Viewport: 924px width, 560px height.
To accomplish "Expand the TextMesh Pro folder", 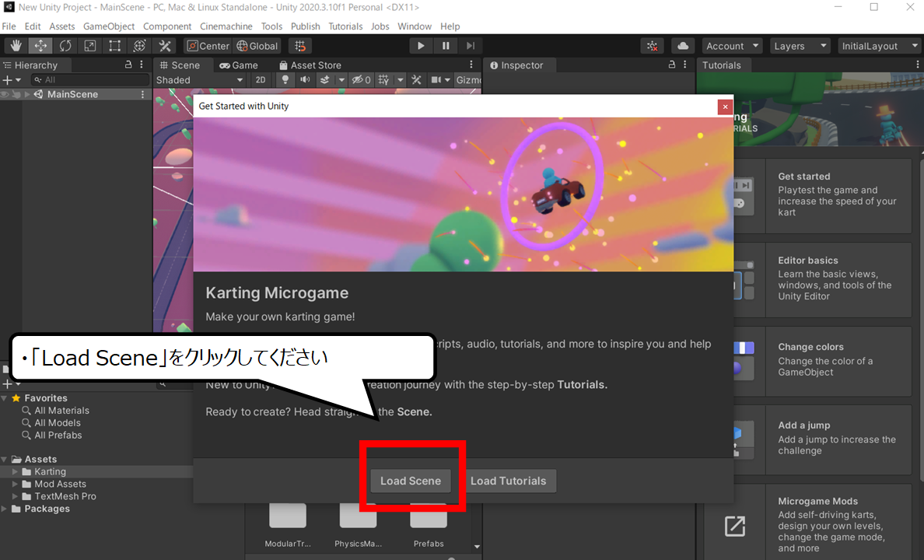I will [x=15, y=496].
